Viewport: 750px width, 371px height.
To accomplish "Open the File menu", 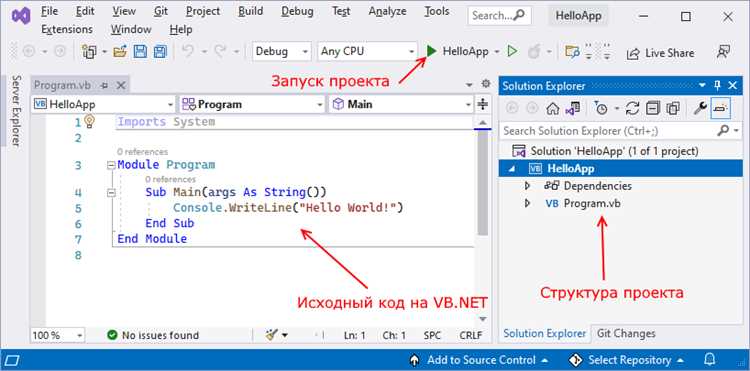I will [x=50, y=11].
